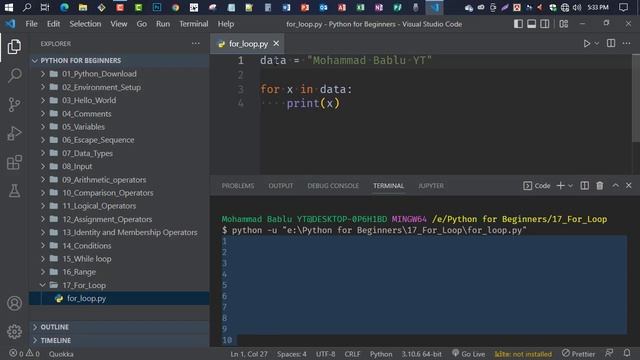Change line ending via CRLF item
640x360 pixels.
coord(352,354)
